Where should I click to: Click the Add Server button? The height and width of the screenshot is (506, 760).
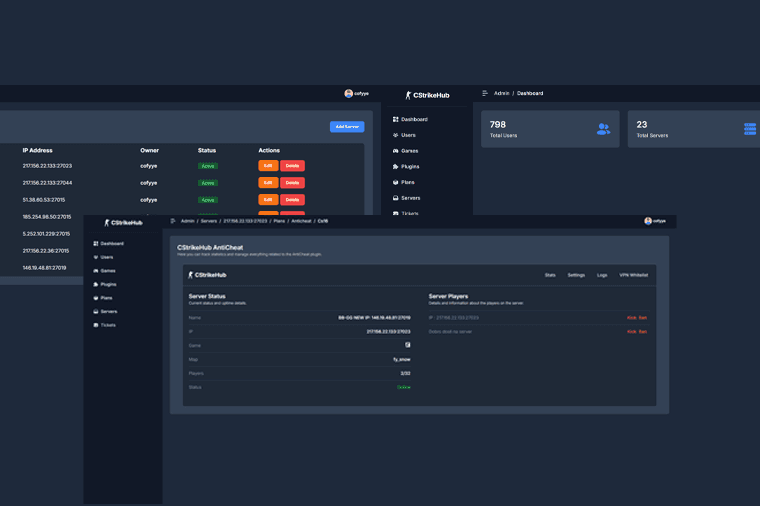(347, 126)
